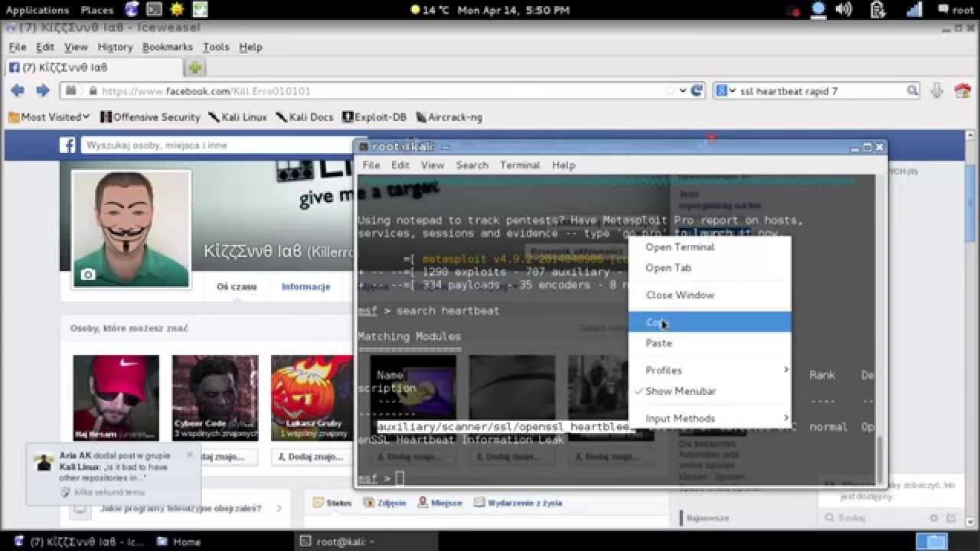Choose Open Terminal in context menu

point(710,247)
